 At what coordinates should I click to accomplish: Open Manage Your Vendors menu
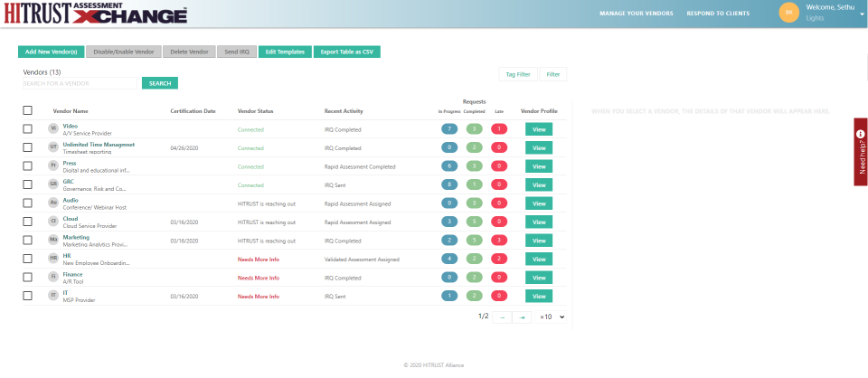[637, 14]
